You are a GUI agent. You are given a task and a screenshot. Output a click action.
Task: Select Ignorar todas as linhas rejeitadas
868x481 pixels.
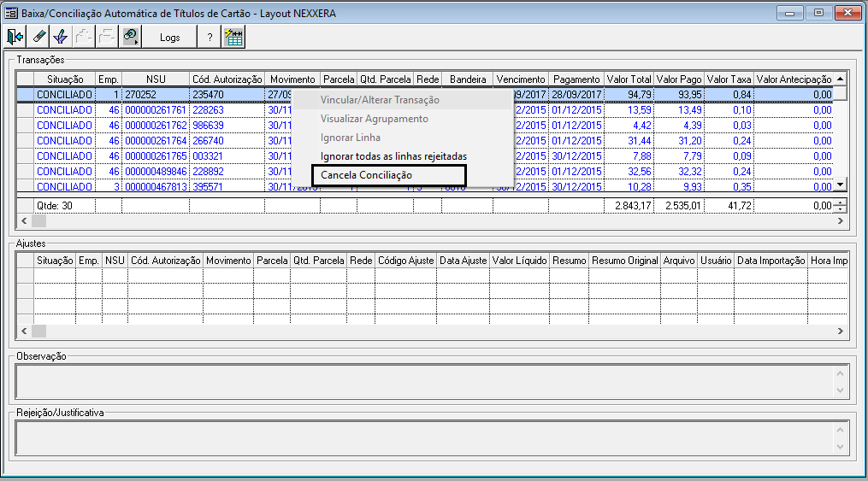[393, 156]
